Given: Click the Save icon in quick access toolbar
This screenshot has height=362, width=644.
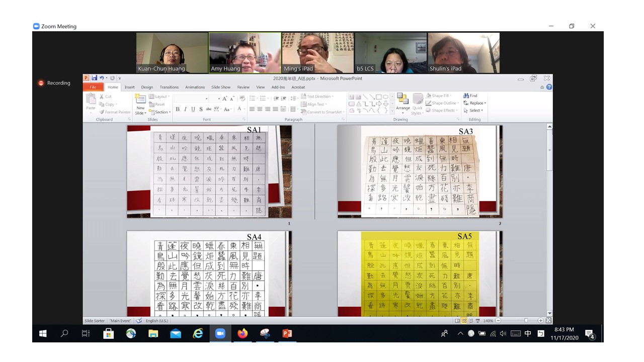Looking at the screenshot, I should 94,78.
